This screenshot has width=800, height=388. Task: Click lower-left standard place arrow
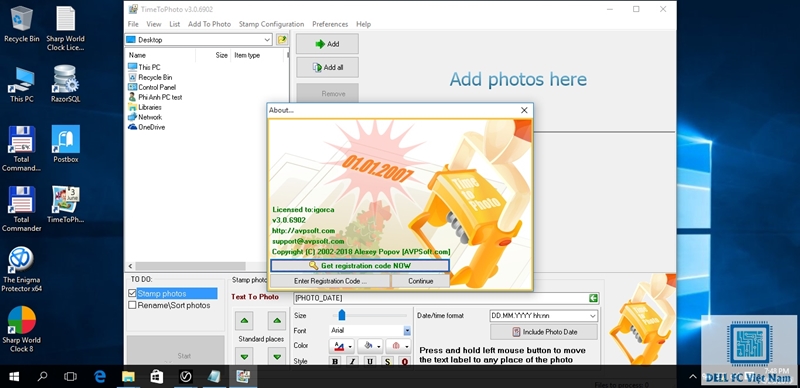[x=244, y=356]
